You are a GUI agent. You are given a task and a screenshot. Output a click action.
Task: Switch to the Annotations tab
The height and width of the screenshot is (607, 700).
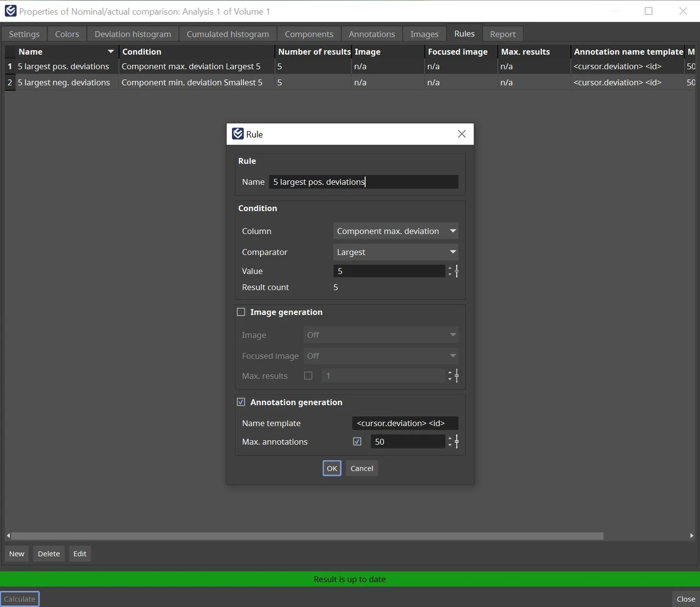[x=372, y=34]
